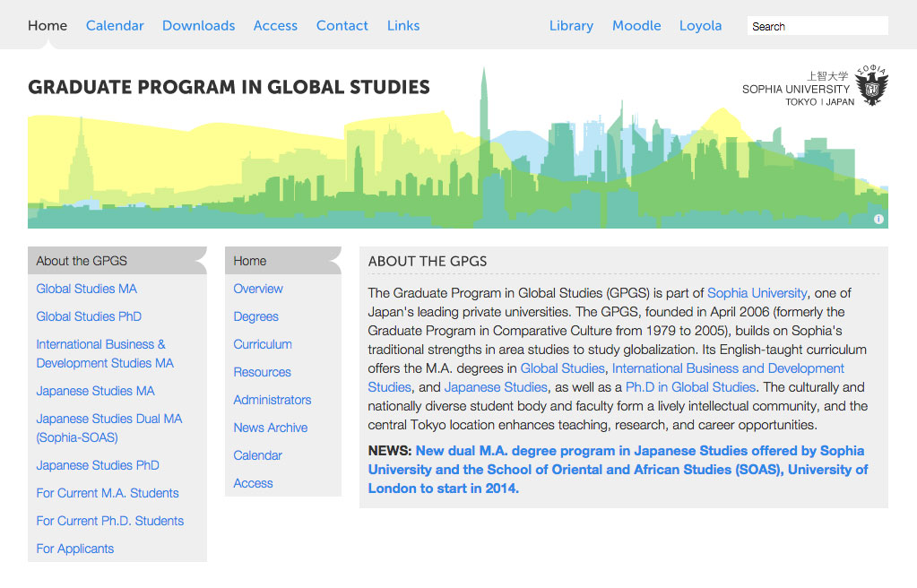
Task: Follow the inline Japanese Studies link
Action: [x=496, y=387]
